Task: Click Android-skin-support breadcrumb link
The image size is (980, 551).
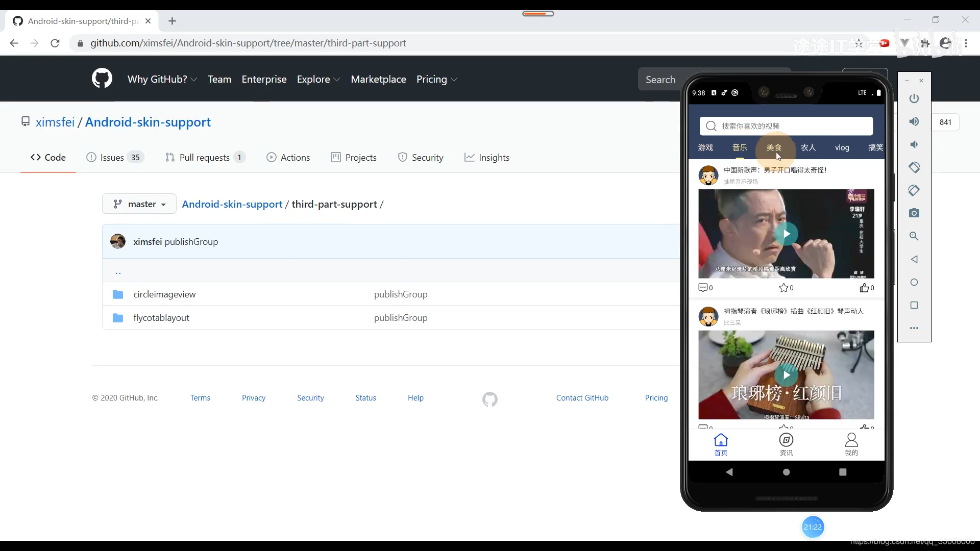Action: pyautogui.click(x=232, y=204)
